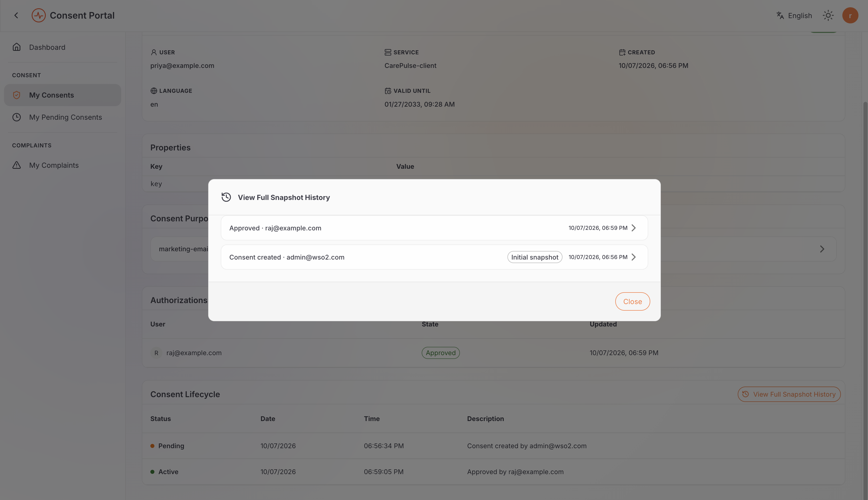Click the snapshot history clock icon in dialog
The image size is (868, 500).
(226, 197)
